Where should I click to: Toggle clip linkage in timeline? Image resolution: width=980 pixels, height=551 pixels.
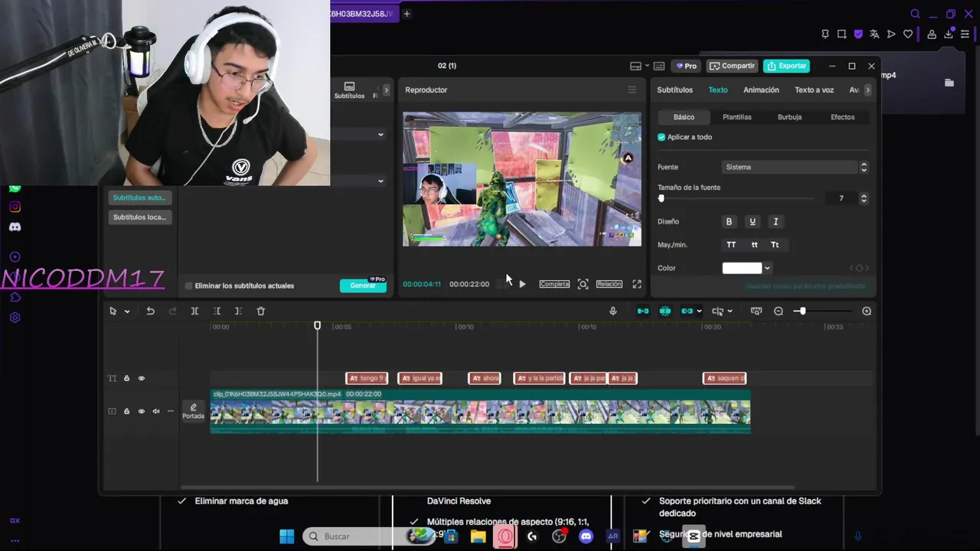pyautogui.click(x=687, y=311)
